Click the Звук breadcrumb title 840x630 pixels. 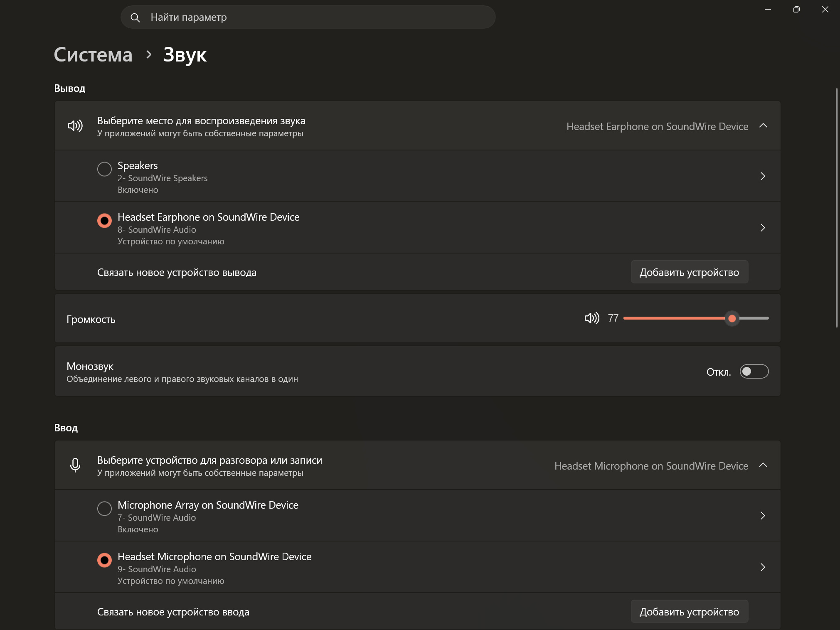click(x=185, y=54)
